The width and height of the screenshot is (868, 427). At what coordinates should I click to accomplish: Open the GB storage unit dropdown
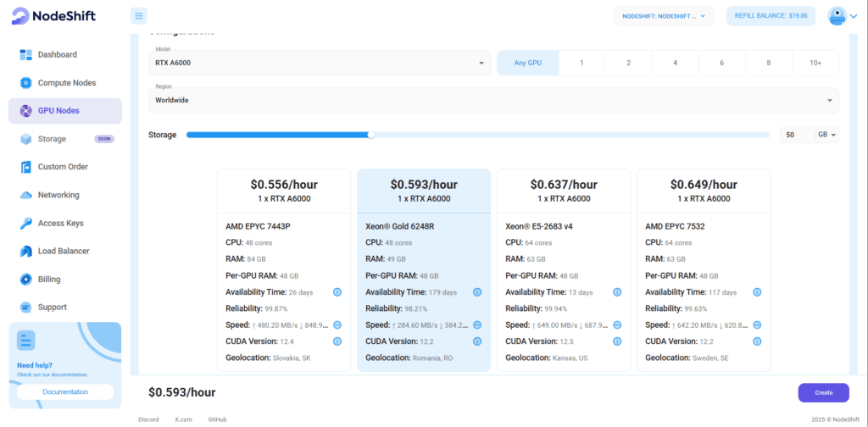(x=827, y=135)
